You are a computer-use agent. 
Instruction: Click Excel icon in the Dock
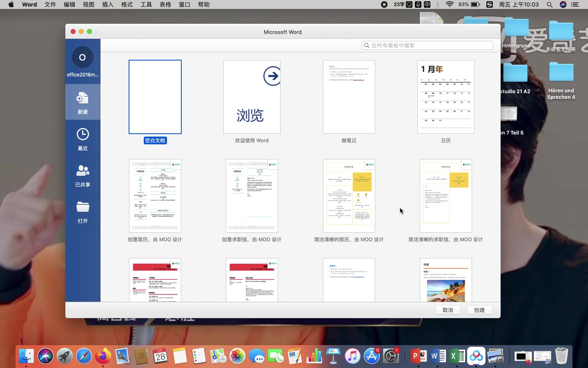pyautogui.click(x=457, y=356)
